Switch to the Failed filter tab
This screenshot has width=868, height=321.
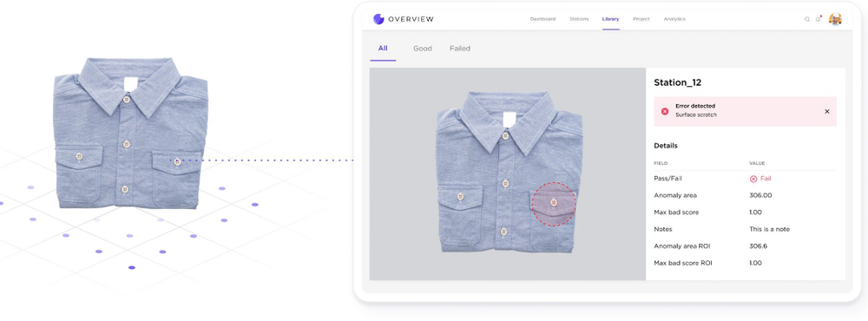460,49
